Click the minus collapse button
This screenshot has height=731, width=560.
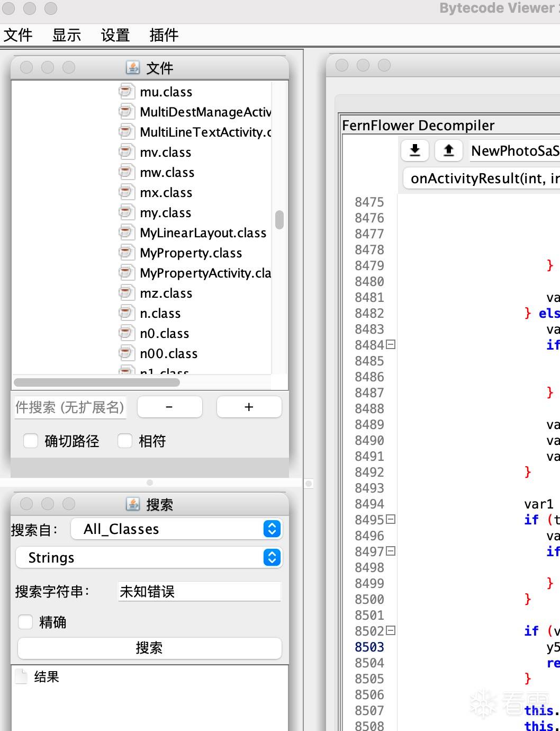169,407
